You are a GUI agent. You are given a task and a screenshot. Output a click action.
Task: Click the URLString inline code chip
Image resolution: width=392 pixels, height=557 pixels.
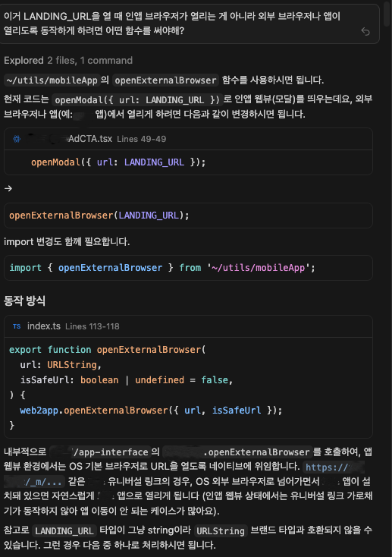[221, 530]
